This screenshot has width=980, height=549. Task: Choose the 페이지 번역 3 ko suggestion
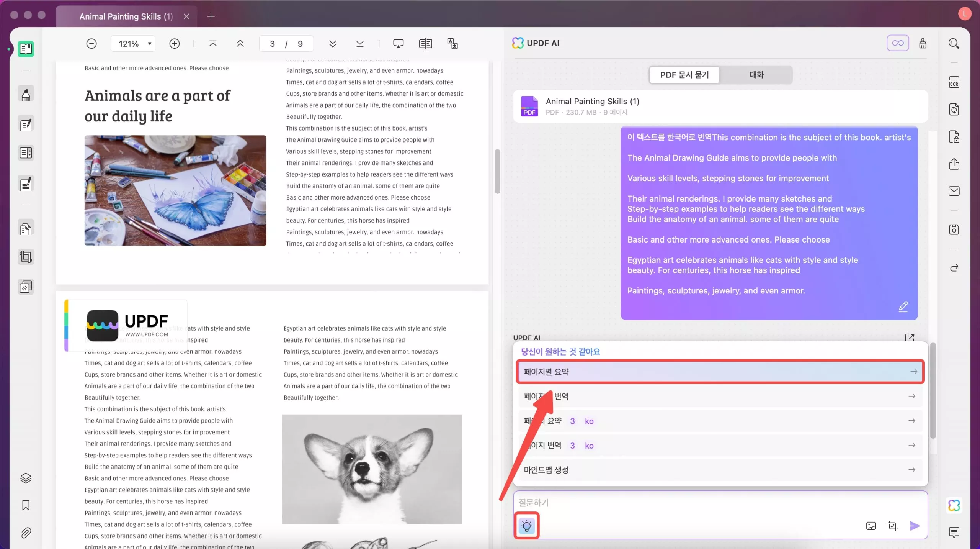click(x=720, y=445)
